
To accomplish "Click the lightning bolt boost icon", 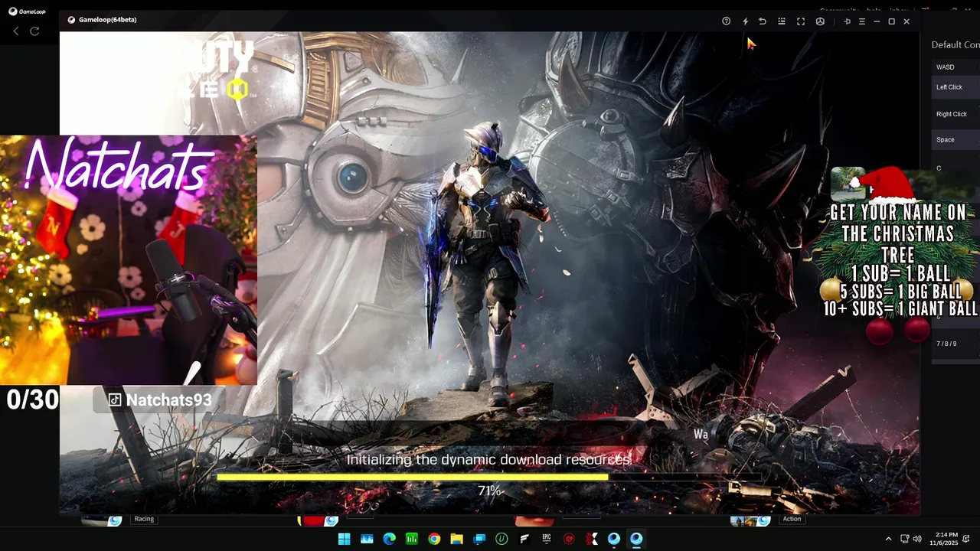I will tap(745, 21).
